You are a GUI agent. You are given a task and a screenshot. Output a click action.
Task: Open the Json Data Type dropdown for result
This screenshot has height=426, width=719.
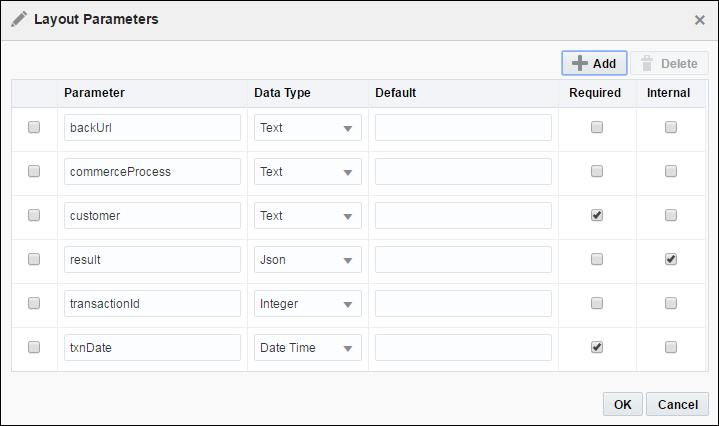tap(308, 260)
